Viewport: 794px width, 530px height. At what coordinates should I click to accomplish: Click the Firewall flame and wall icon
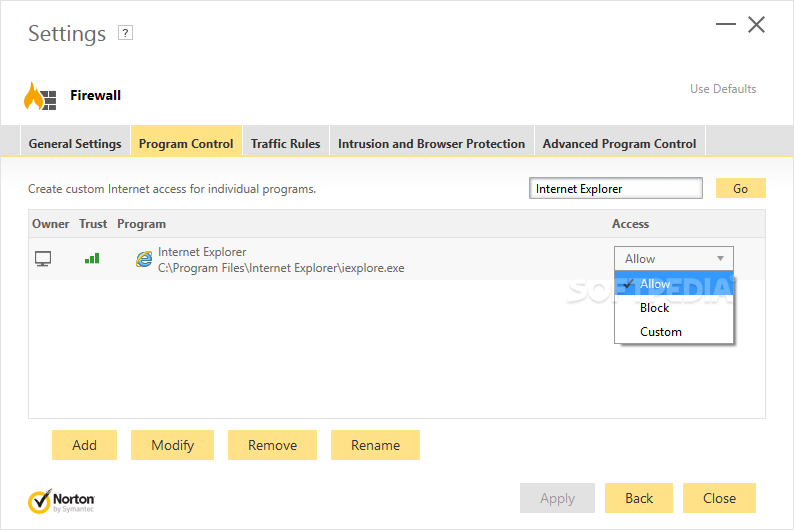click(x=40, y=96)
